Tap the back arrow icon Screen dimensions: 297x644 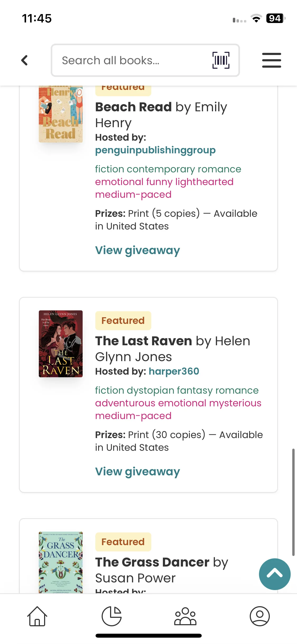25,60
